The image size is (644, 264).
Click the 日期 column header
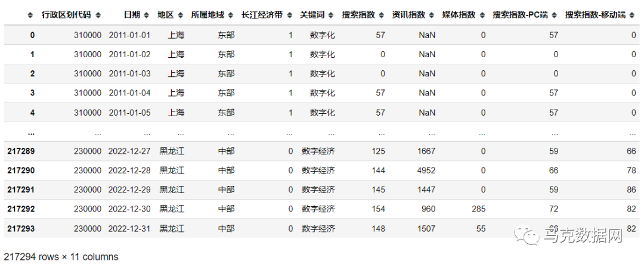(132, 15)
